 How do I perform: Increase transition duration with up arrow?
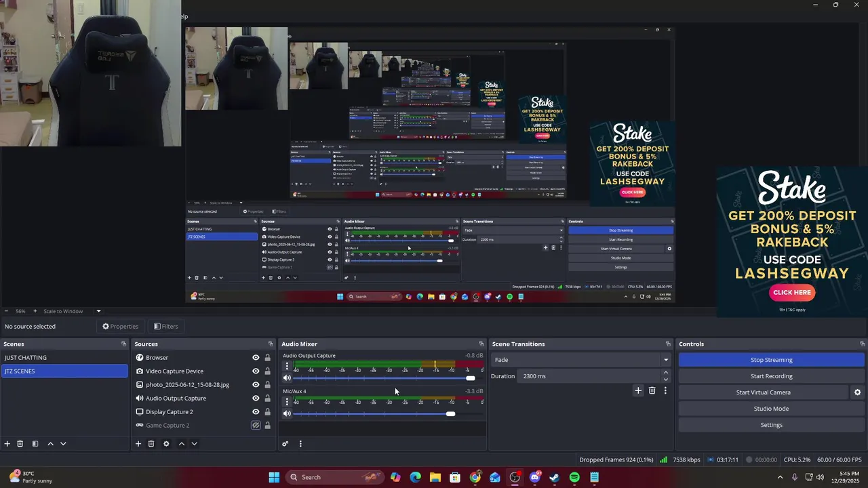666,373
